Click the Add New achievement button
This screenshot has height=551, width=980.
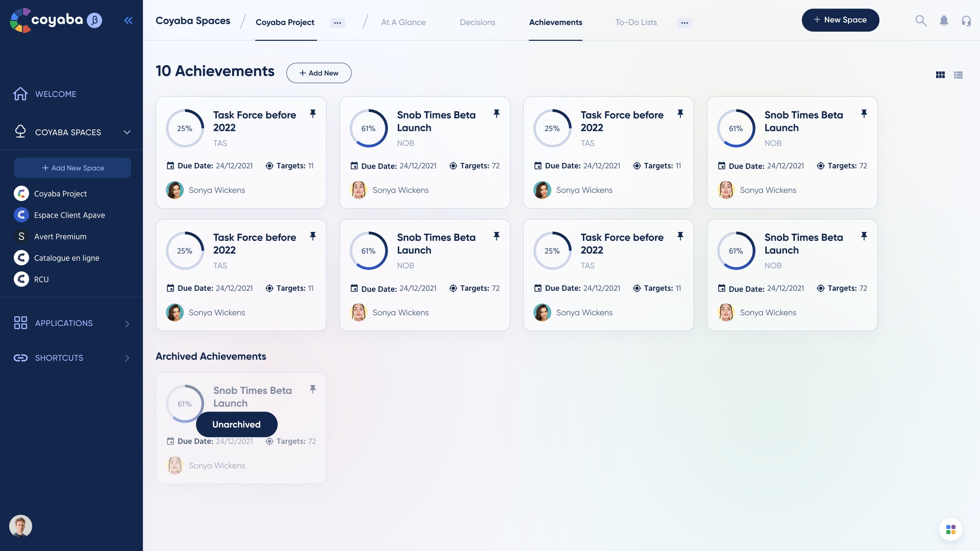coord(319,73)
